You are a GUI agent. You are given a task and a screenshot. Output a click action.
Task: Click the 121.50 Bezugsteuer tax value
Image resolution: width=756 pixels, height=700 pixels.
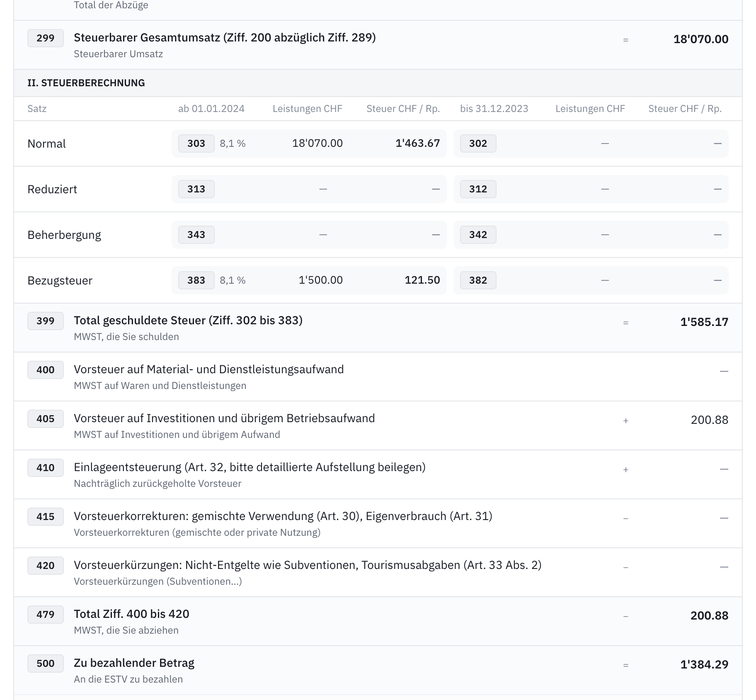pyautogui.click(x=422, y=280)
